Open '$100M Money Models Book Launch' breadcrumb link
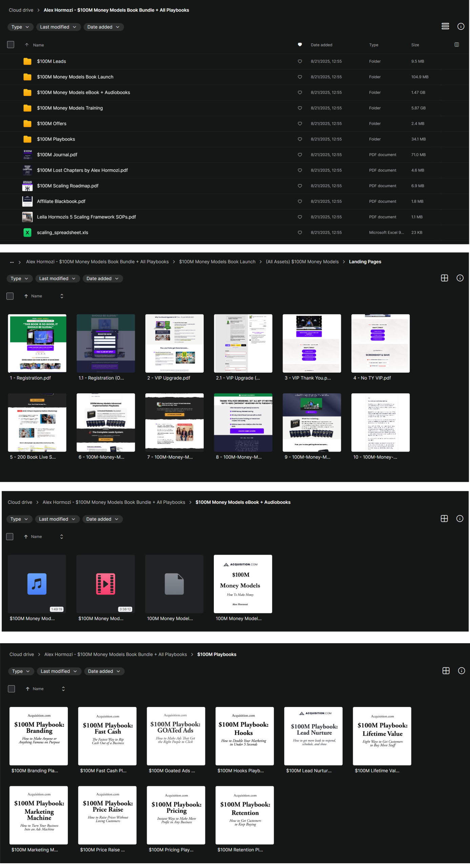The height and width of the screenshot is (868, 470). (x=217, y=262)
